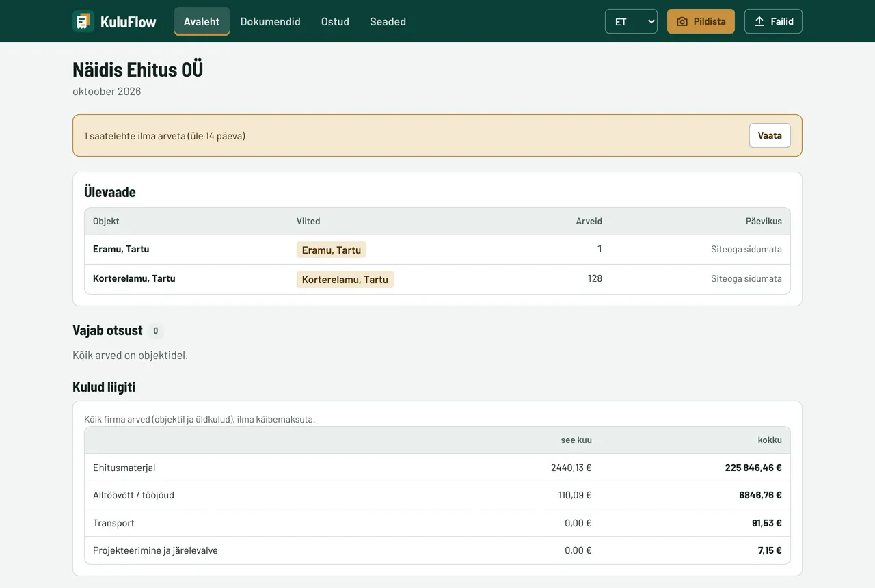The width and height of the screenshot is (875, 588).
Task: Open the Dokumendid tab
Action: (x=270, y=21)
